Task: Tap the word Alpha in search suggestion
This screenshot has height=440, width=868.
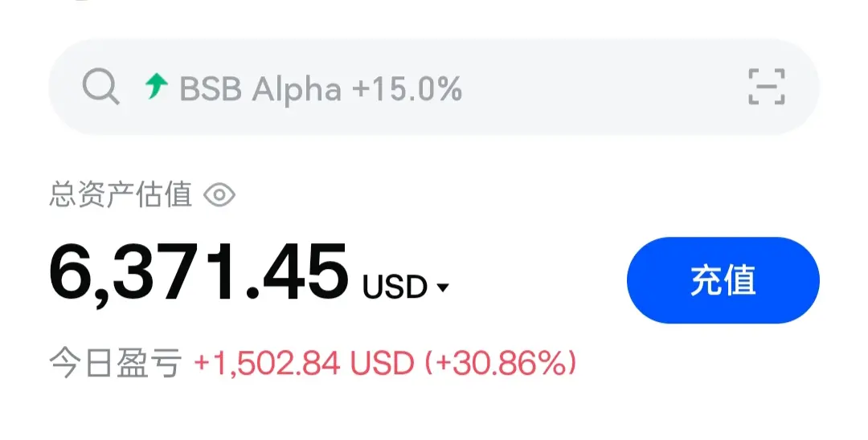Action: [296, 90]
